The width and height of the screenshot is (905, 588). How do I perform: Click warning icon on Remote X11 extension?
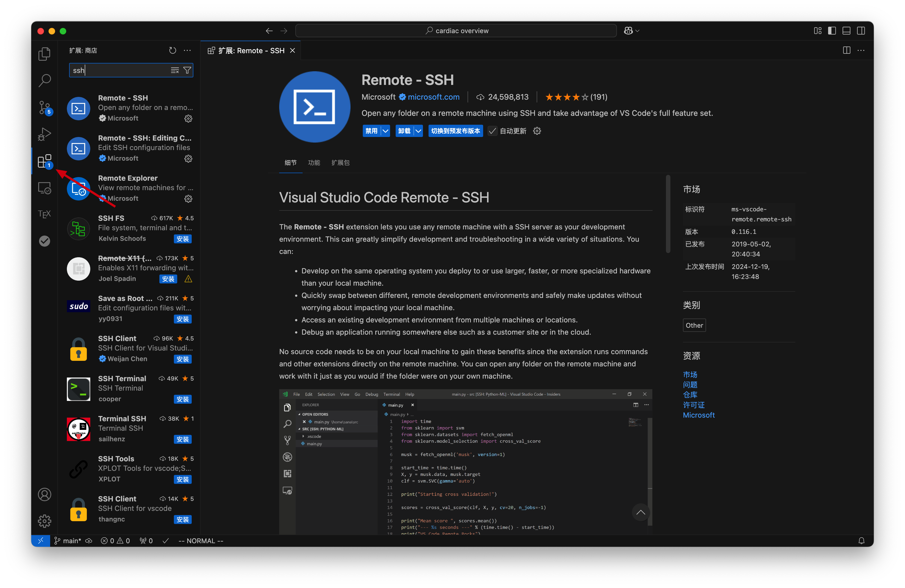(x=188, y=279)
